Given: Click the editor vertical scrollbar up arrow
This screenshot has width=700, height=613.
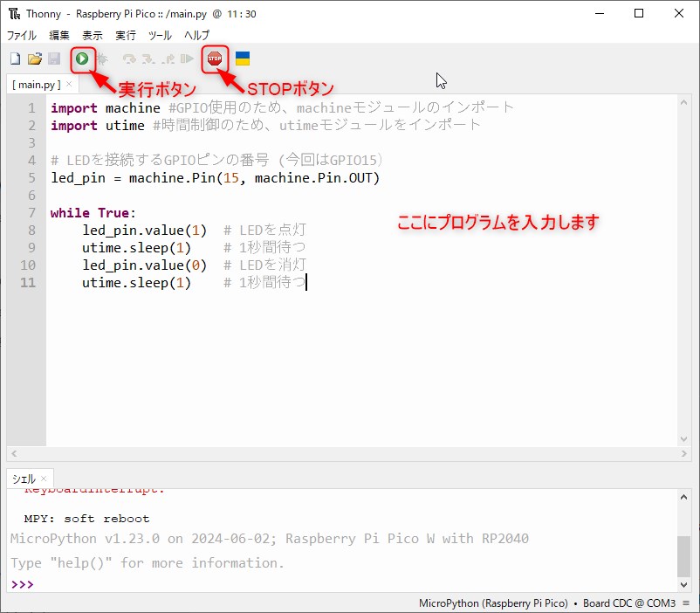Looking at the screenshot, I should 683,103.
